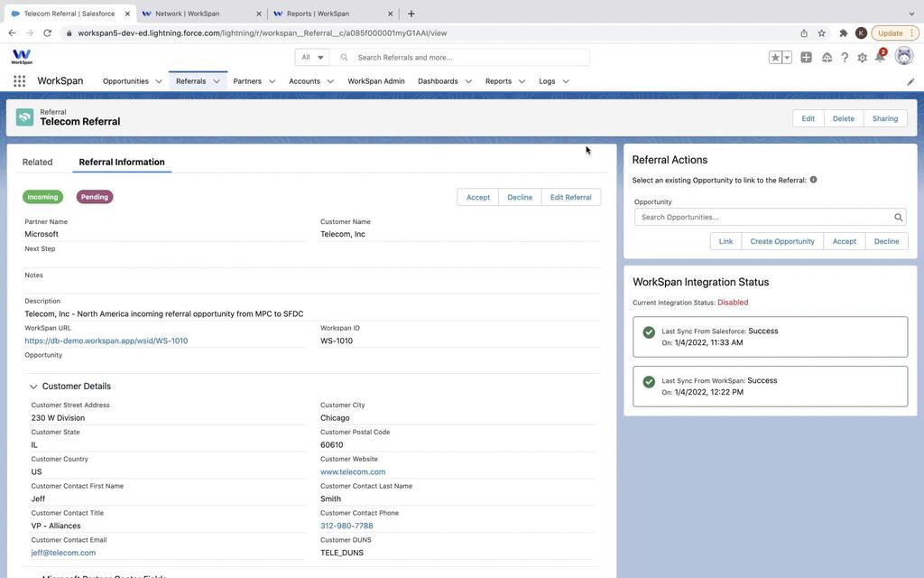Expand the Accounts nav dropdown chevron
This screenshot has width=924, height=578.
coord(330,81)
